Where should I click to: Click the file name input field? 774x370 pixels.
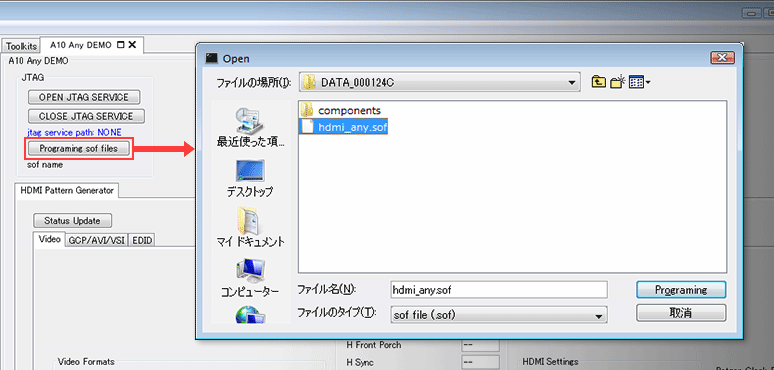(499, 290)
